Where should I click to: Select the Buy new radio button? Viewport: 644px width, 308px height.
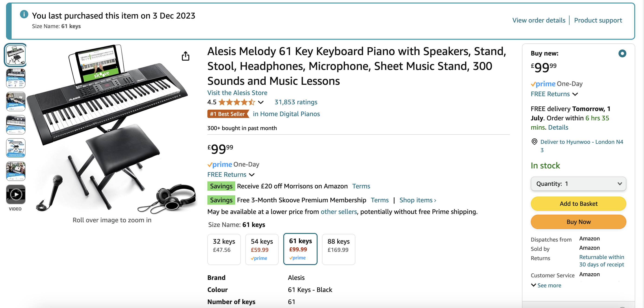click(x=622, y=53)
